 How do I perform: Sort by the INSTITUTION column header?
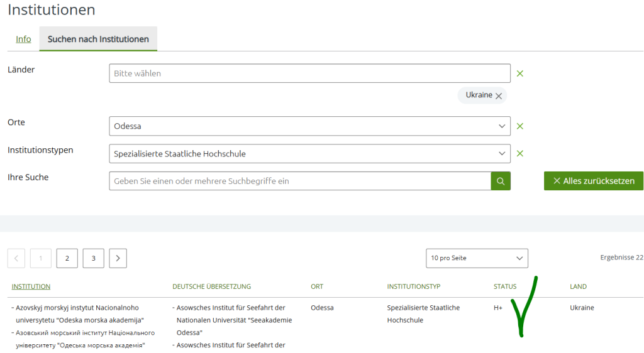click(31, 286)
